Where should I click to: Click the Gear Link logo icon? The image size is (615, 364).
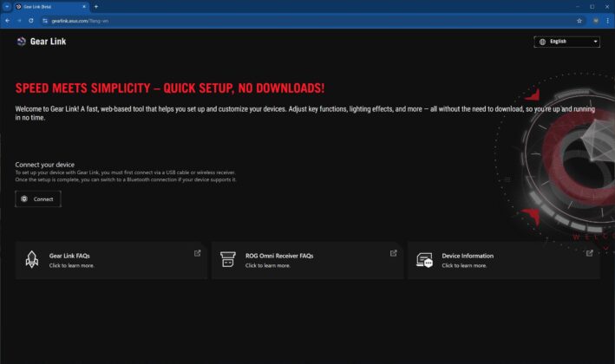(21, 42)
